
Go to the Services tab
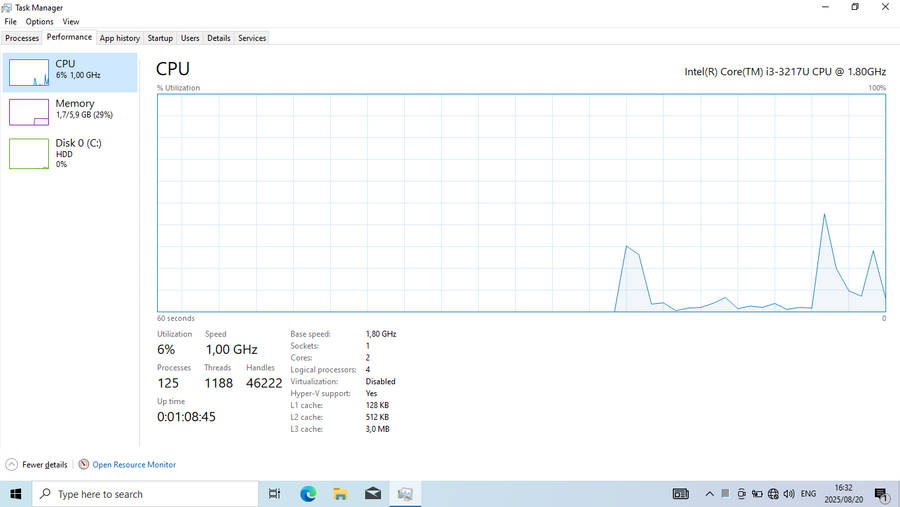coord(252,38)
